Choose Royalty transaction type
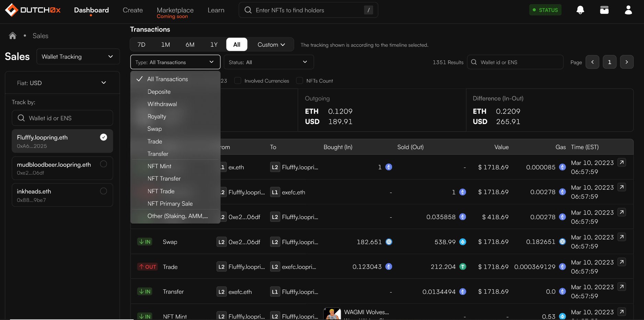Image resolution: width=644 pixels, height=320 pixels. click(x=176, y=116)
